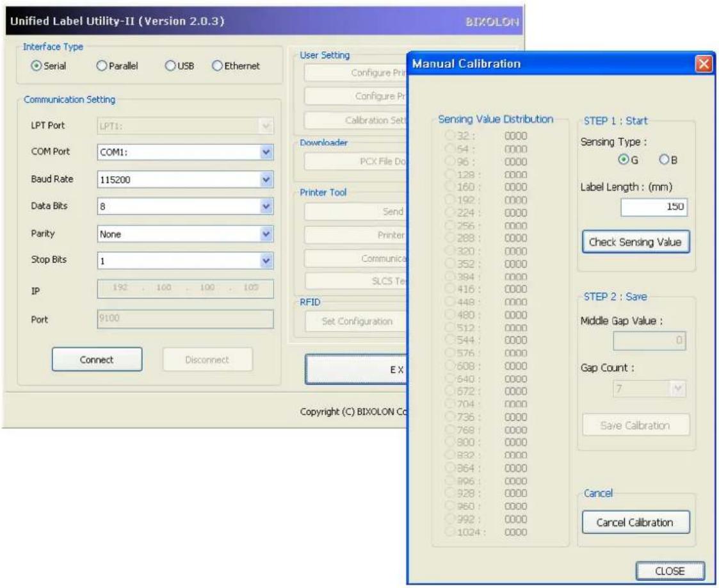The height and width of the screenshot is (588, 719).
Task: Click Check Sensing Value button
Action: click(x=636, y=241)
